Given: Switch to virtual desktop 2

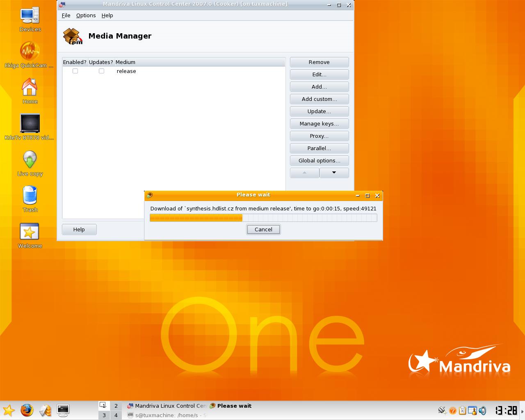Looking at the screenshot, I should tap(116, 406).
